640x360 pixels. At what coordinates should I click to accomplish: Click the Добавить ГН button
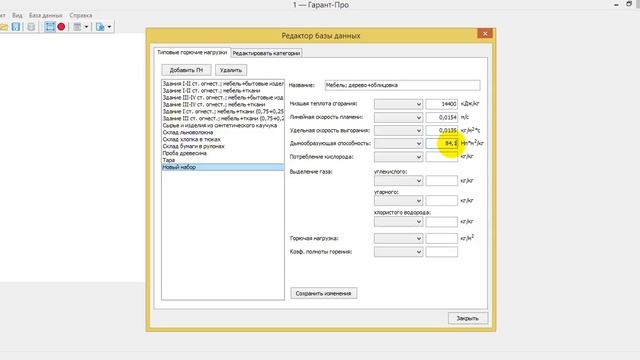tap(186, 70)
